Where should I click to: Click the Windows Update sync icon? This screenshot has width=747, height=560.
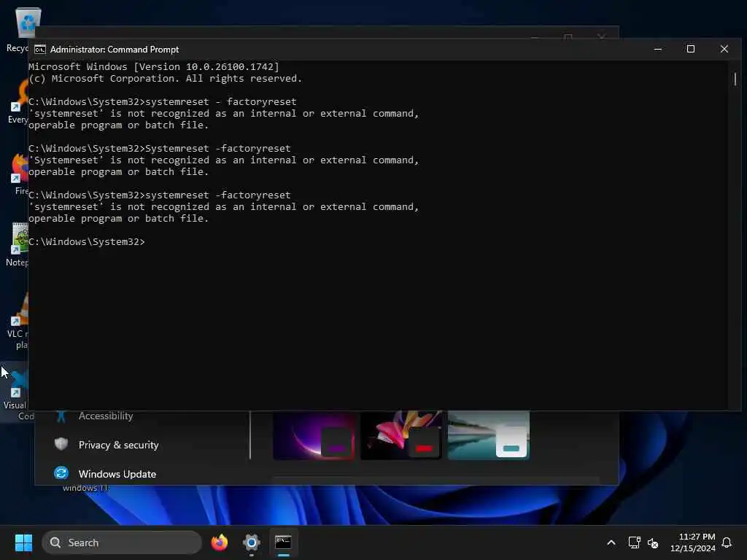(x=61, y=473)
